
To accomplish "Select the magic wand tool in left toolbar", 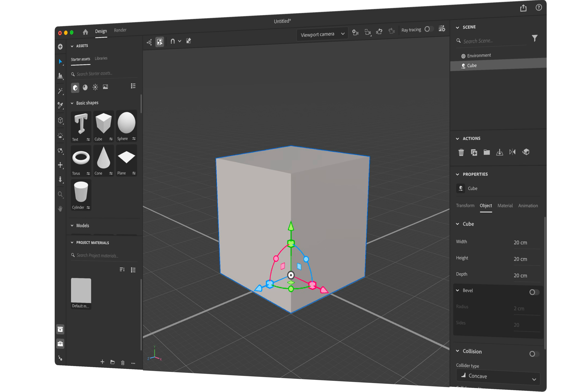I will tap(60, 91).
